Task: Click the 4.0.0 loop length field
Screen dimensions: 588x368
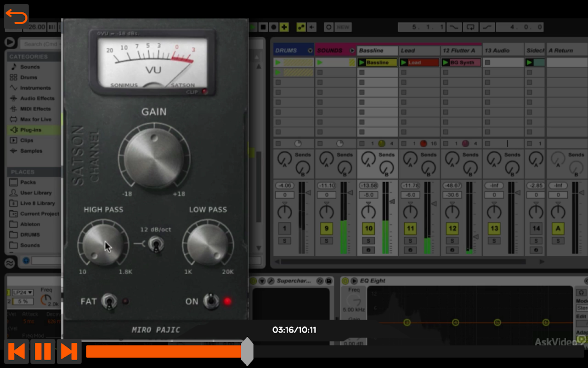Action: click(x=520, y=27)
